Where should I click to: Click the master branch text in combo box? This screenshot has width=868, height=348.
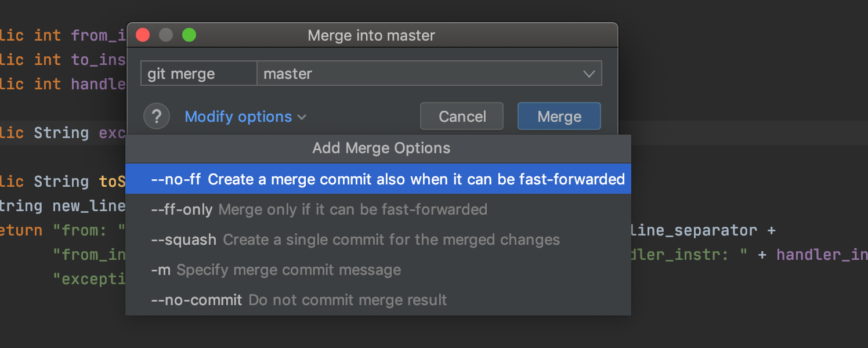click(288, 74)
